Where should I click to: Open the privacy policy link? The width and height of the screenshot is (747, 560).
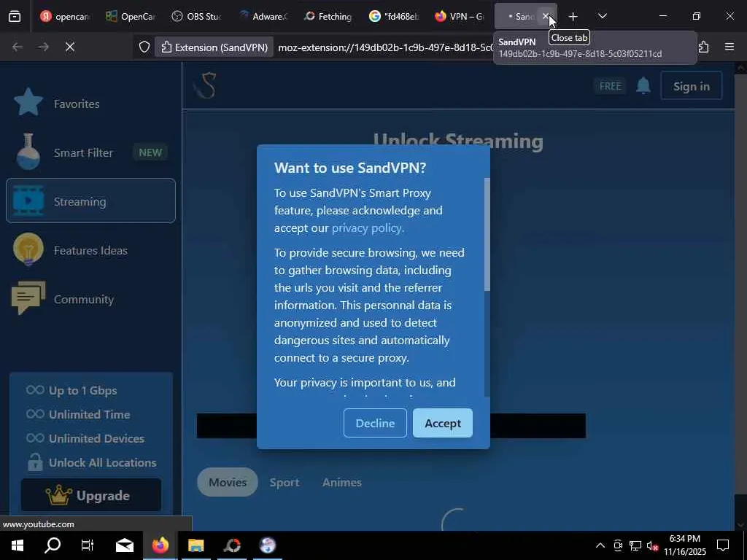point(368,228)
